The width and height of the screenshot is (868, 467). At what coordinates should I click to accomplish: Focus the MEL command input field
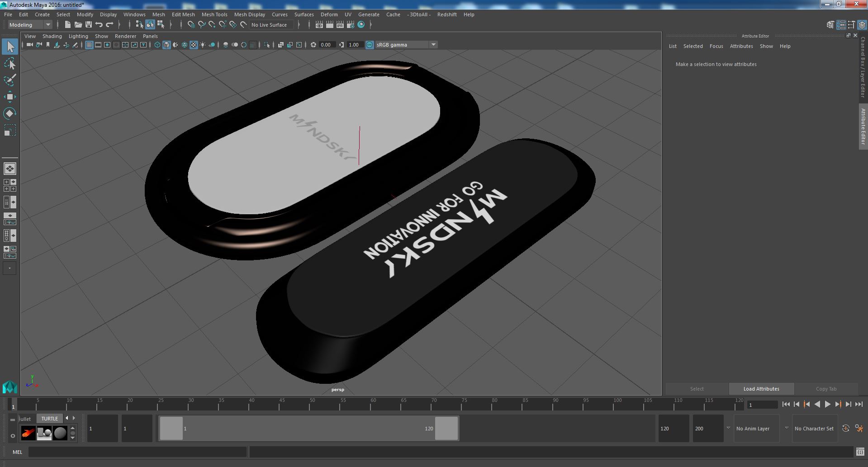138,452
